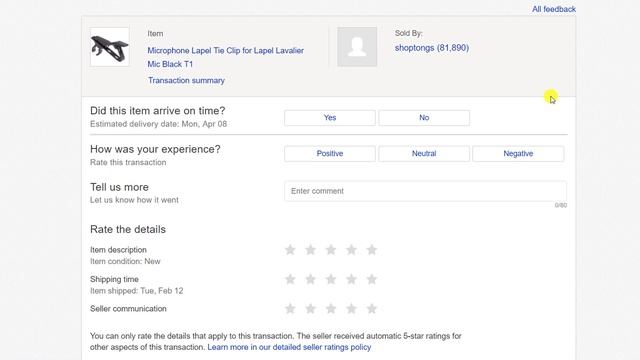Open the All feedback link
The height and width of the screenshot is (360, 640).
pos(553,9)
